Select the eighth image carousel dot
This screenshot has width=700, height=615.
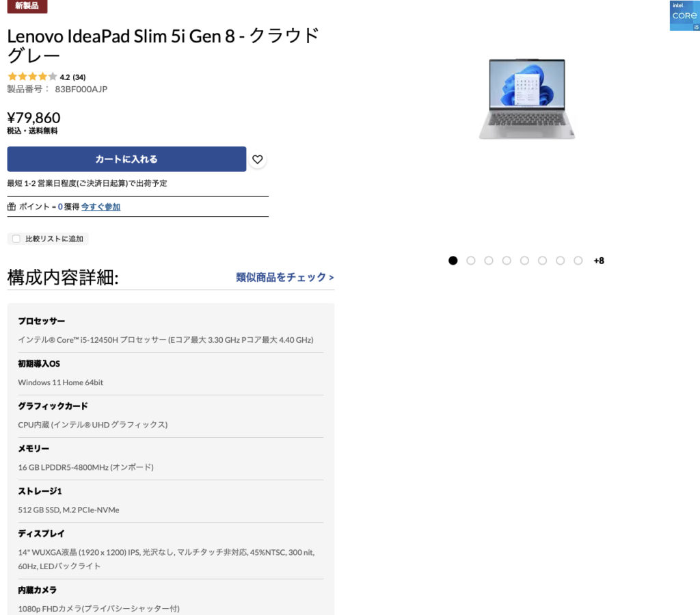(578, 261)
